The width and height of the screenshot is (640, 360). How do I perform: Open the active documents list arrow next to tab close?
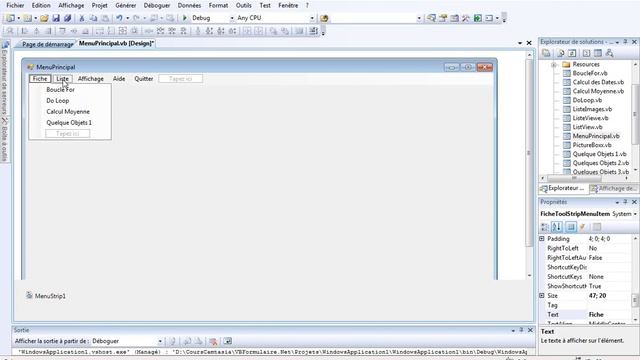pyautogui.click(x=520, y=43)
